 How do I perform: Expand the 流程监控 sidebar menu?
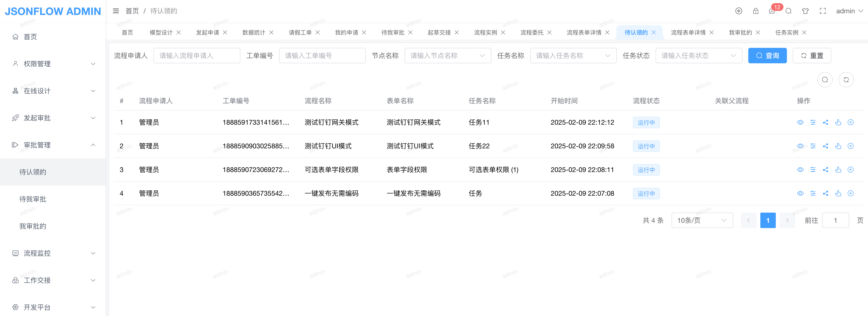(x=53, y=253)
